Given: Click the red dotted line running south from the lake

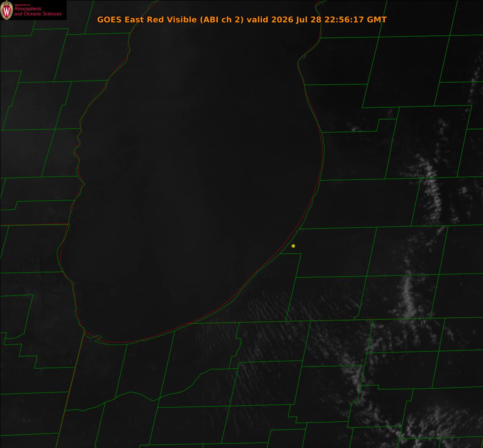Looking at the screenshot, I should click(70, 388).
